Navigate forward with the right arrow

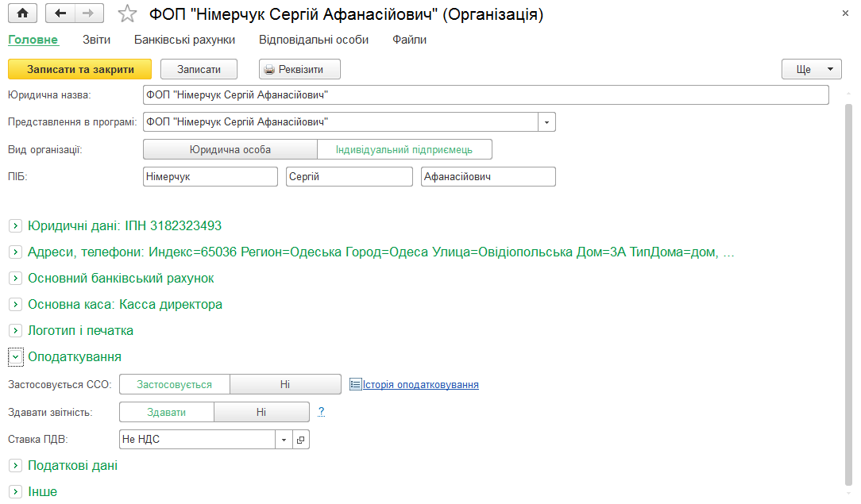(x=89, y=13)
